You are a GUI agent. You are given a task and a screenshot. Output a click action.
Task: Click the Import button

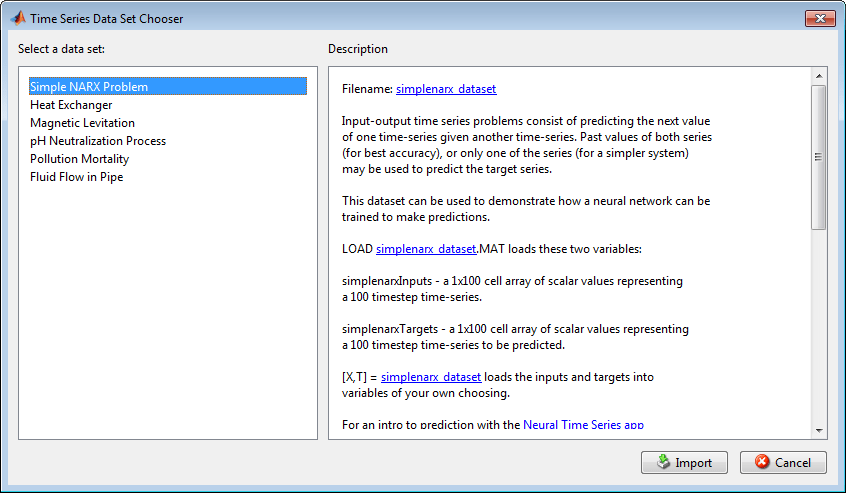684,462
